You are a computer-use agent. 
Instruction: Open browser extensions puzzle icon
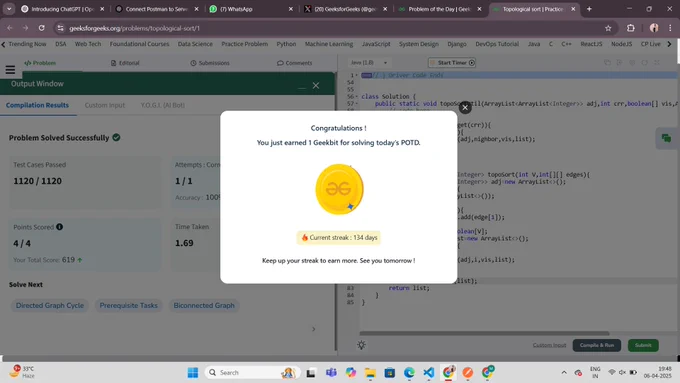[x=631, y=28]
